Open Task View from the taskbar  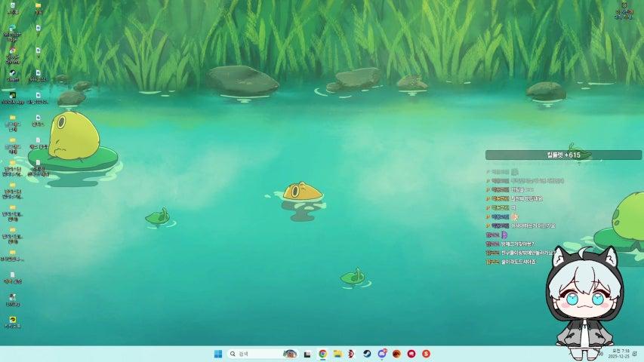(307, 354)
